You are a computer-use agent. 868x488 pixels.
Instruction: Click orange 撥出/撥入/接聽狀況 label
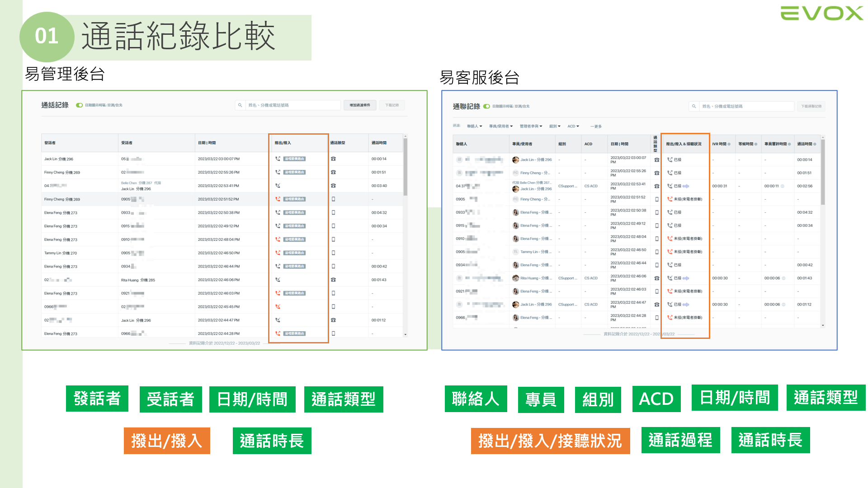click(550, 441)
